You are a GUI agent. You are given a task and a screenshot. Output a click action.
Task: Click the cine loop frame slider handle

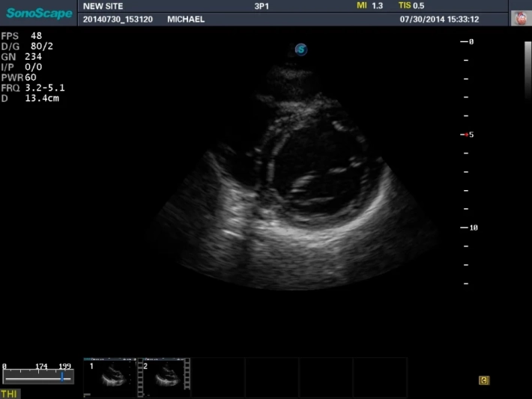(62, 377)
